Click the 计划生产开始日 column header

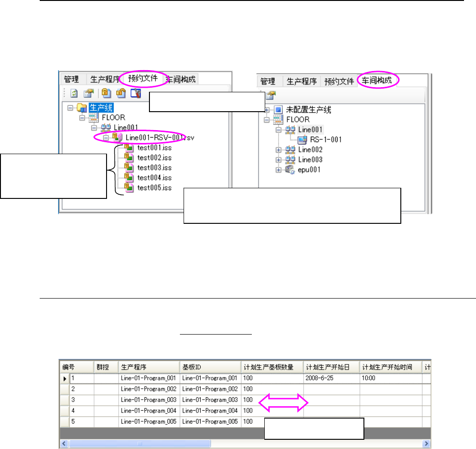[332, 367]
